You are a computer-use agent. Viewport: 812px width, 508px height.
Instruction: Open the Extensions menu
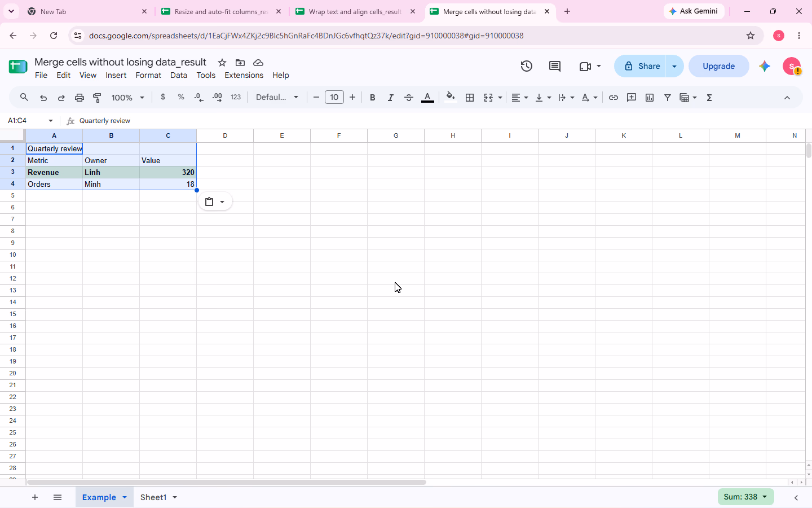click(244, 75)
